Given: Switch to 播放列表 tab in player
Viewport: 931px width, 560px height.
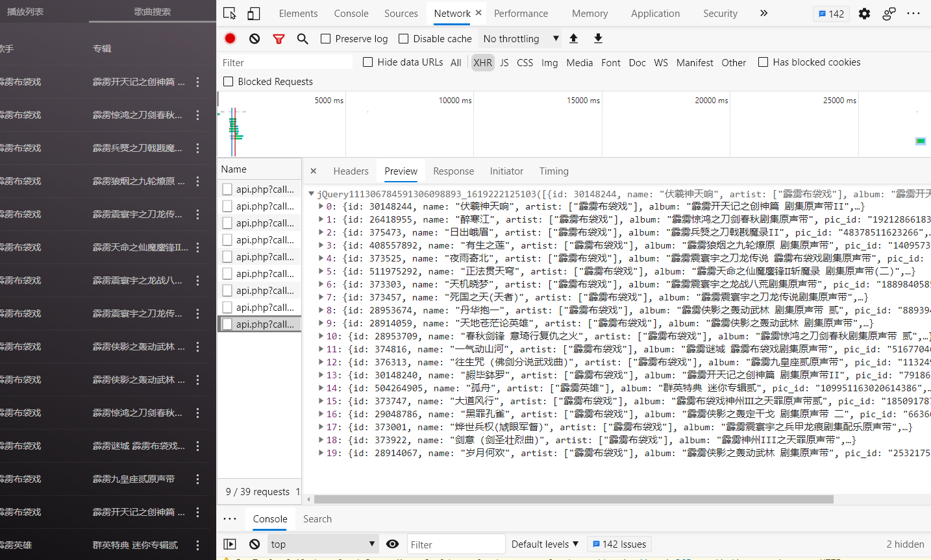Looking at the screenshot, I should (25, 12).
